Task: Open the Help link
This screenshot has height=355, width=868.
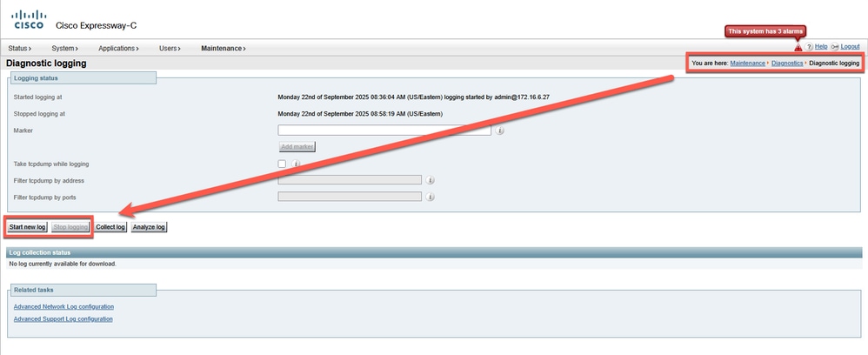Action: tap(821, 47)
